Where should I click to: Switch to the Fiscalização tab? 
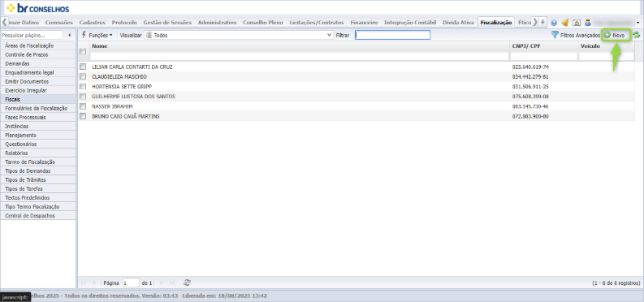pyautogui.click(x=496, y=23)
